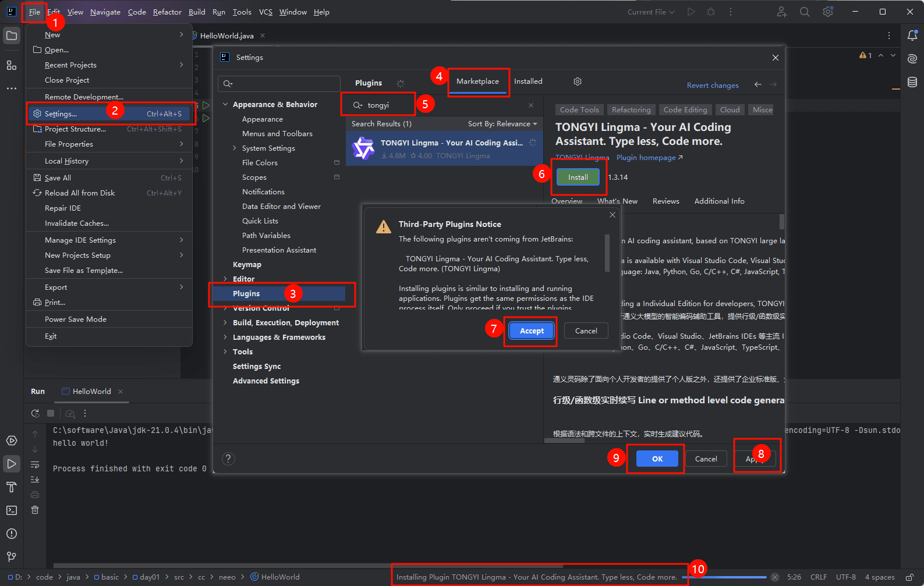Run the current file with play icon

click(691, 12)
